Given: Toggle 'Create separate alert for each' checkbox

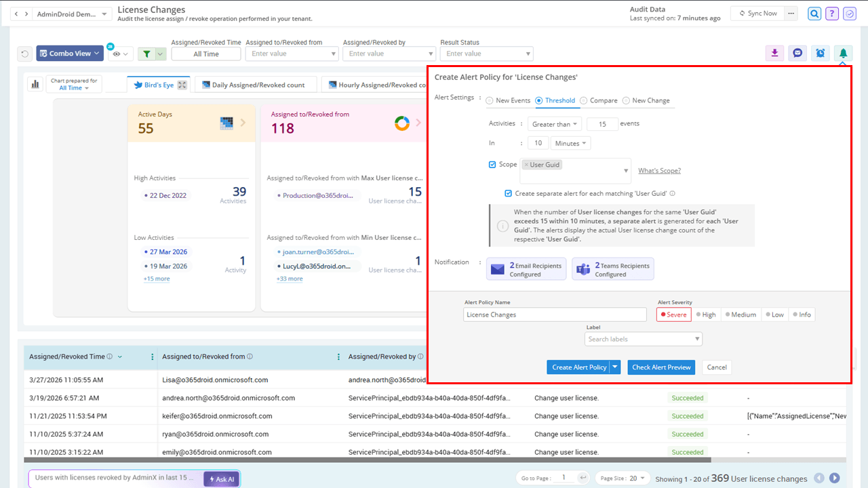Looking at the screenshot, I should click(509, 193).
